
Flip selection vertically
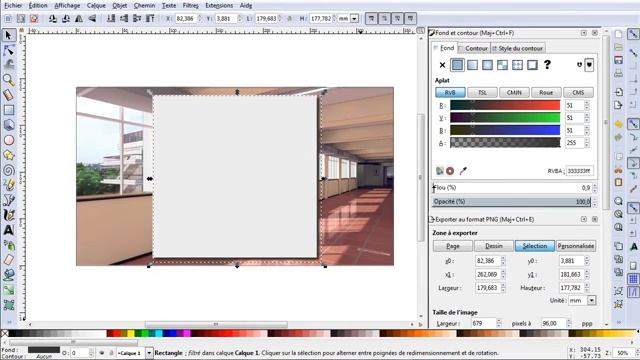point(92,19)
